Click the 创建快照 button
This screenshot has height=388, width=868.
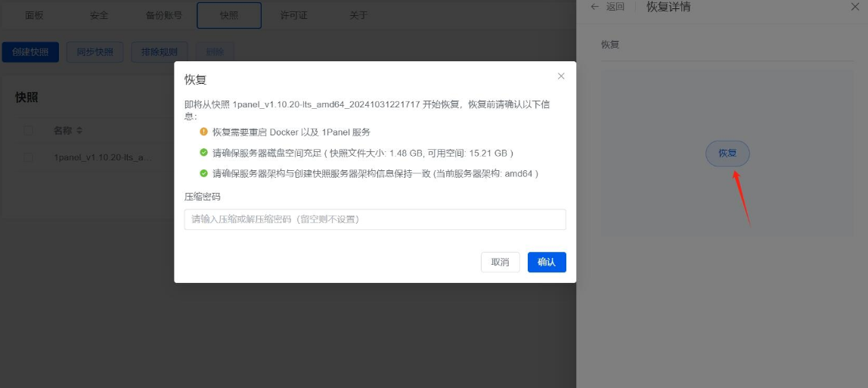point(30,52)
